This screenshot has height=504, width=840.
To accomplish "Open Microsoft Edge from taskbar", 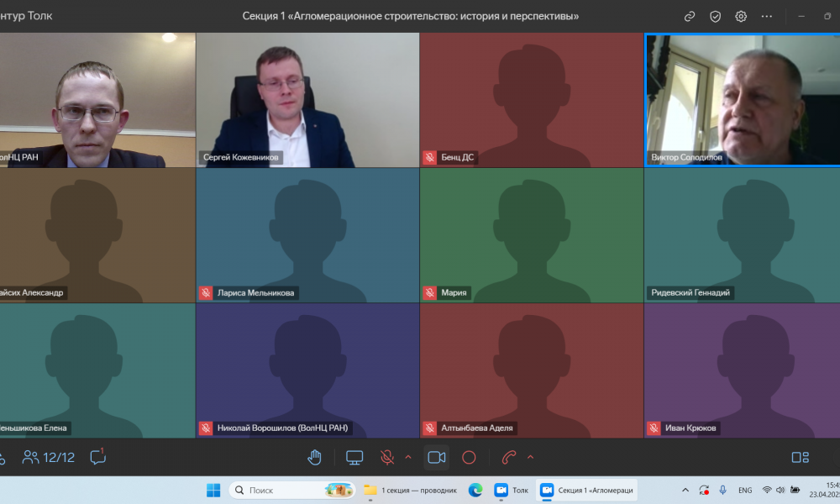I will tap(475, 490).
